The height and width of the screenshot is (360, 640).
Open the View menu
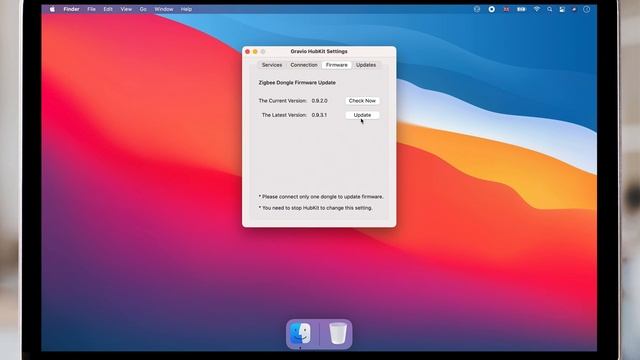pyautogui.click(x=126, y=9)
